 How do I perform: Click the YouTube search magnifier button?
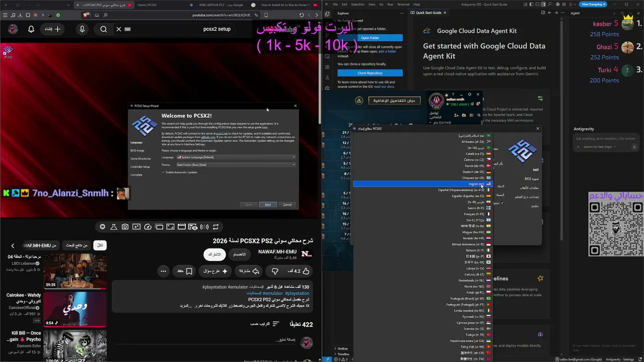tap(104, 29)
